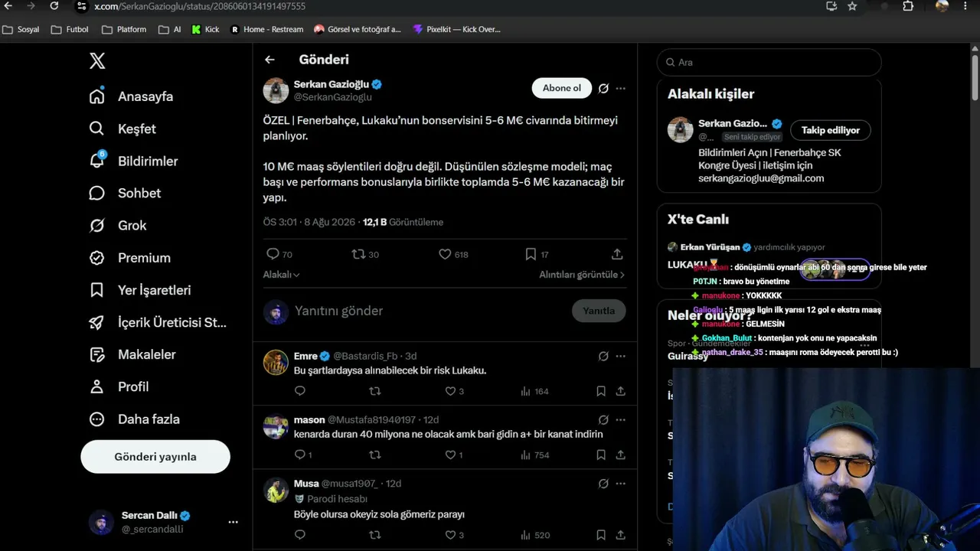View analytics on mason's reply with 754 views
Image resolution: width=980 pixels, height=551 pixels.
(534, 455)
